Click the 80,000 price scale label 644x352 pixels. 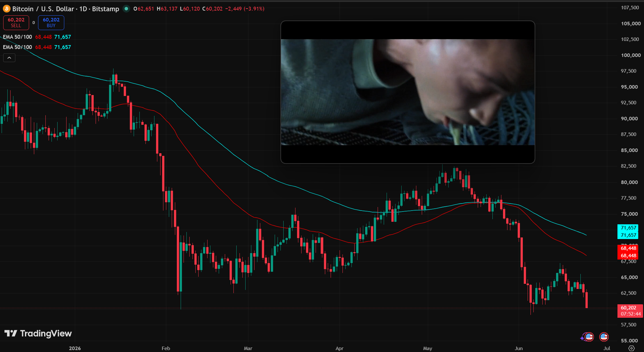tap(629, 182)
